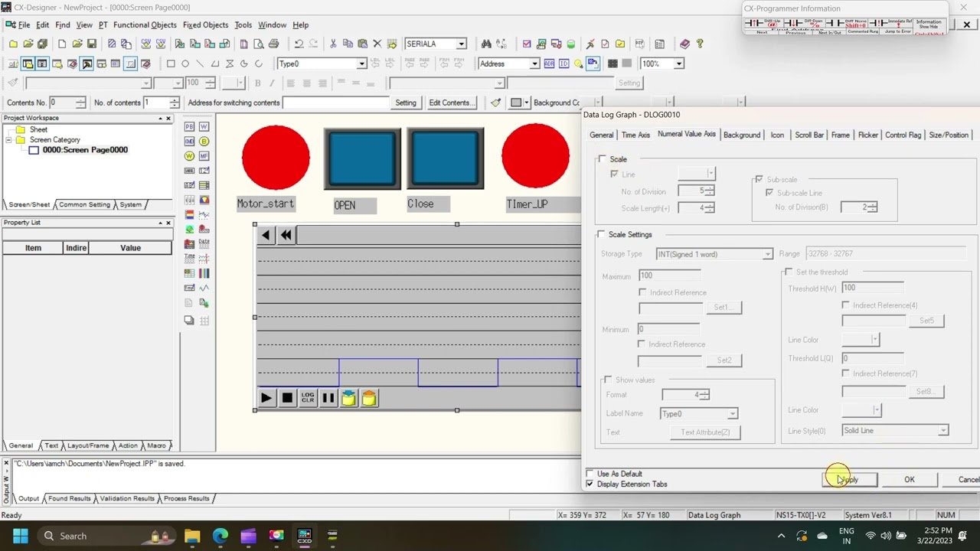Click the Paste clipboard icon
This screenshot has height=551, width=980.
click(362, 44)
